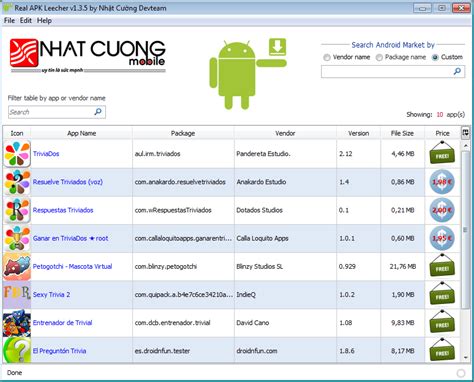Image resolution: width=474 pixels, height=382 pixels.
Task: Click the FREE price tag for Petogotchi
Action: [x=442, y=265]
